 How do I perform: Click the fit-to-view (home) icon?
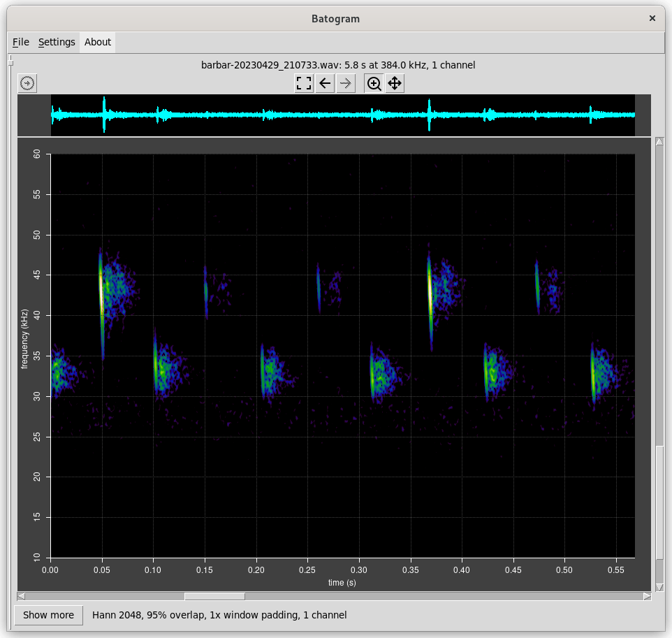click(304, 84)
